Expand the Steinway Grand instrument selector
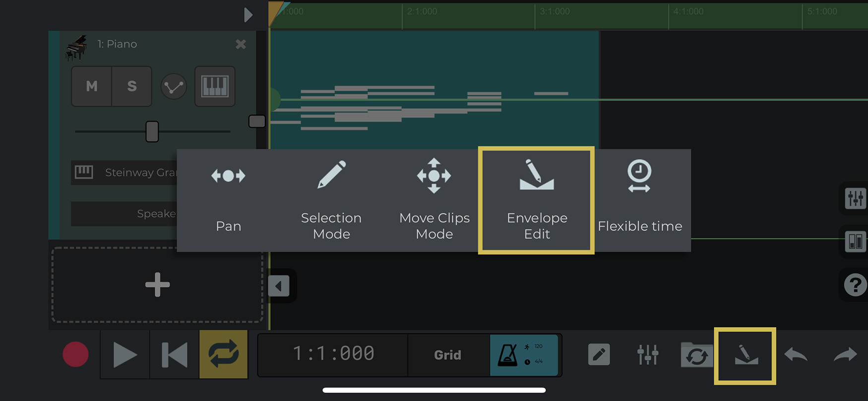 pos(124,172)
